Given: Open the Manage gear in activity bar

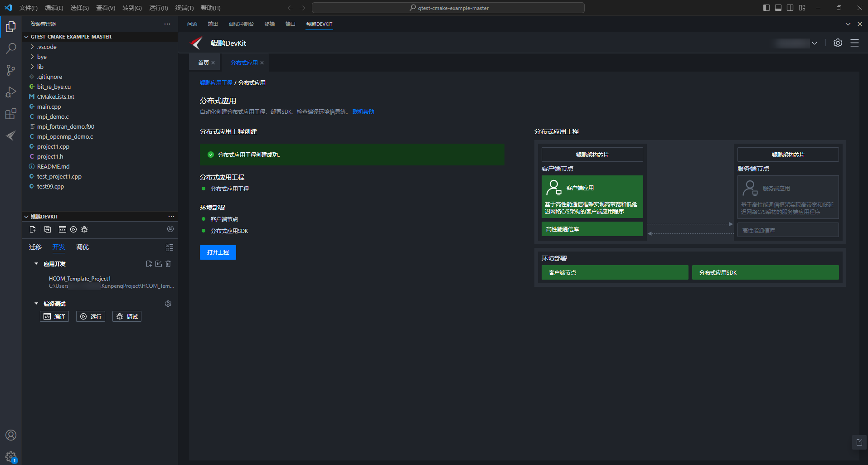Looking at the screenshot, I should (x=11, y=457).
